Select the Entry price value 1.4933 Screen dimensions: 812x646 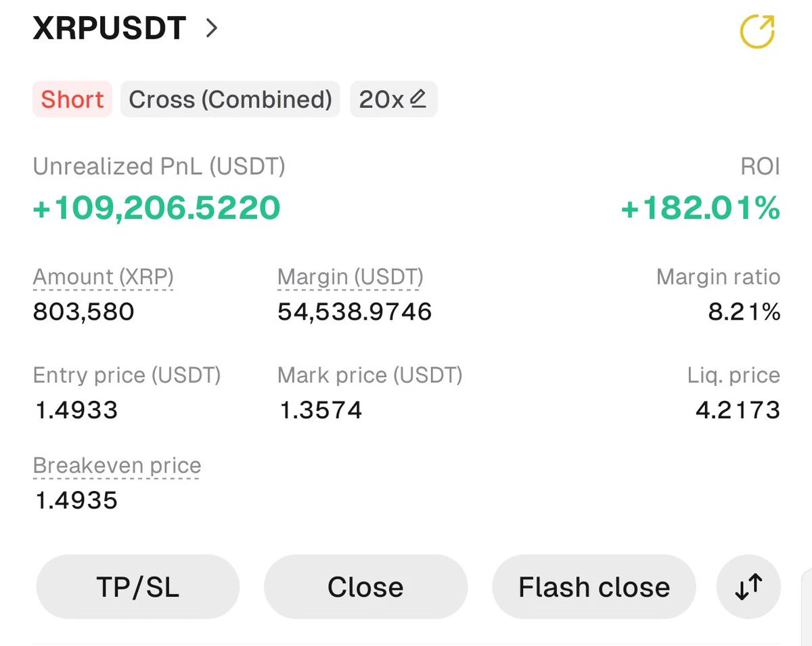(76, 410)
